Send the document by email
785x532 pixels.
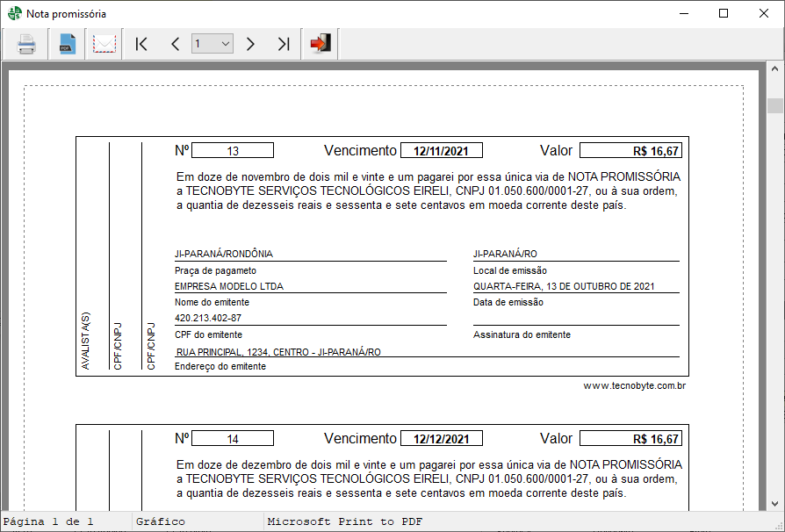click(x=104, y=43)
